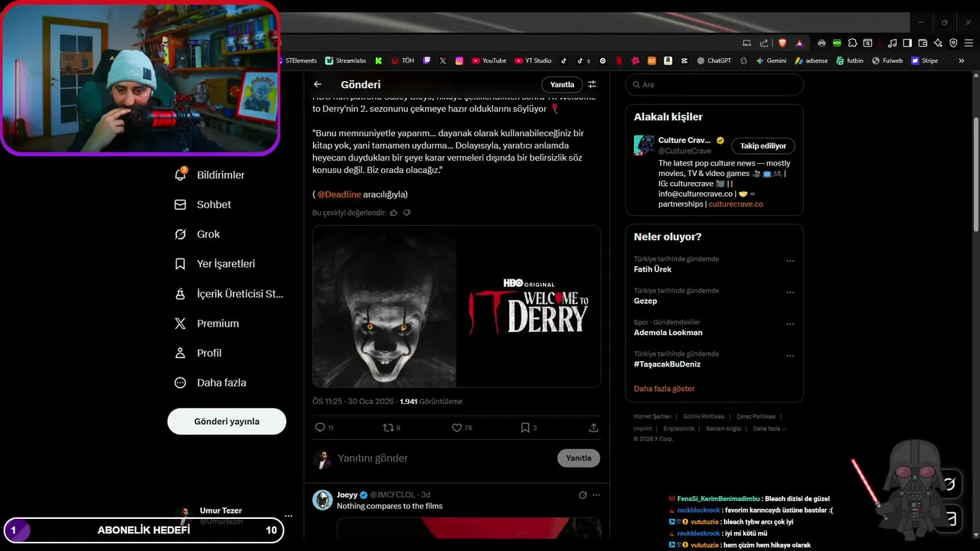This screenshot has height=551, width=980.
Task: Open Joeyy's profile avatar
Action: pos(322,500)
